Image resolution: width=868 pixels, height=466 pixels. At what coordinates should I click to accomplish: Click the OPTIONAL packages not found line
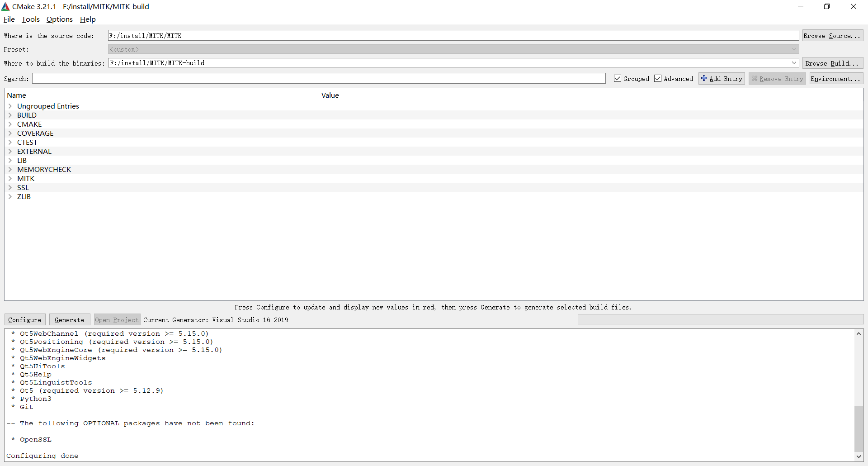tap(130, 423)
